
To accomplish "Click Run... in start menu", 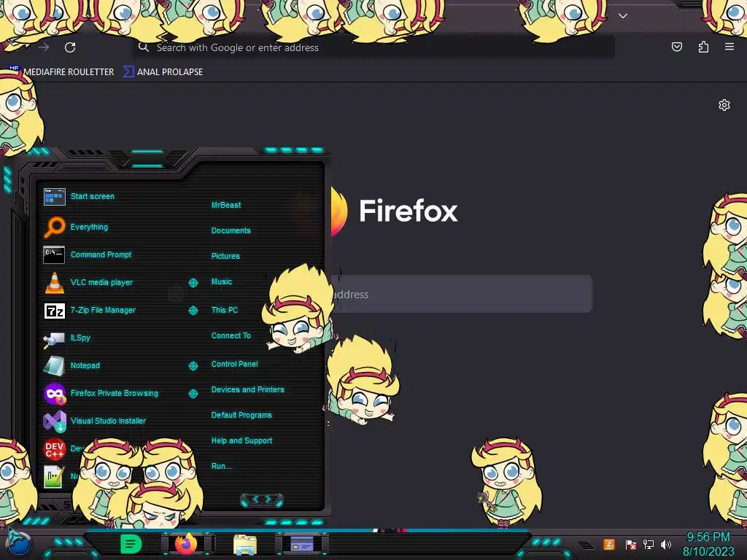I will pos(222,466).
